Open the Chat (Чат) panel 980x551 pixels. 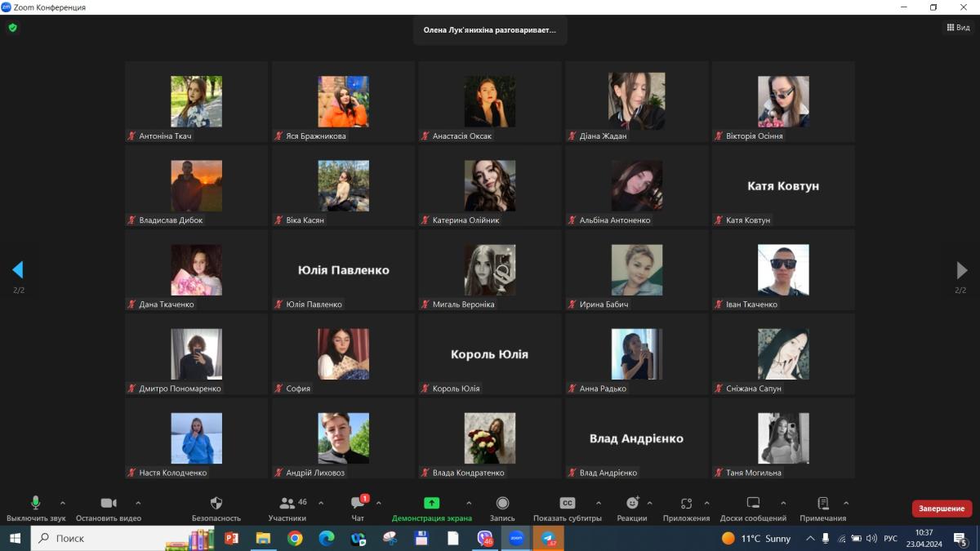point(358,504)
